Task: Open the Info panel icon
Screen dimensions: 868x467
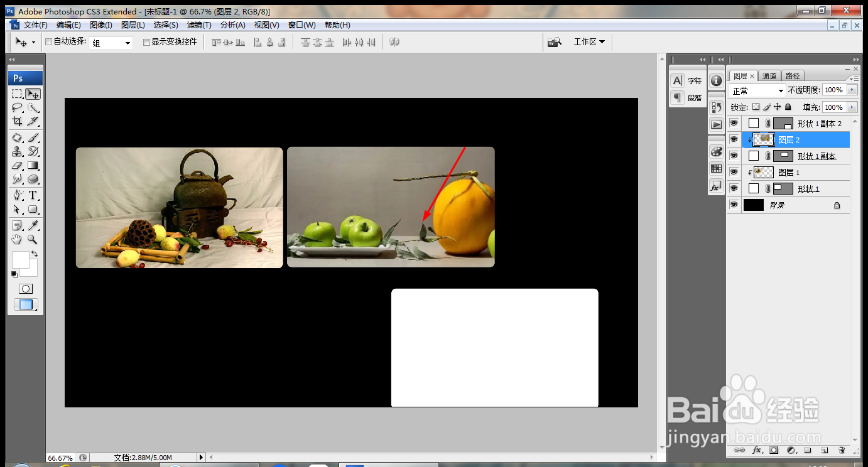Action: tap(716, 80)
